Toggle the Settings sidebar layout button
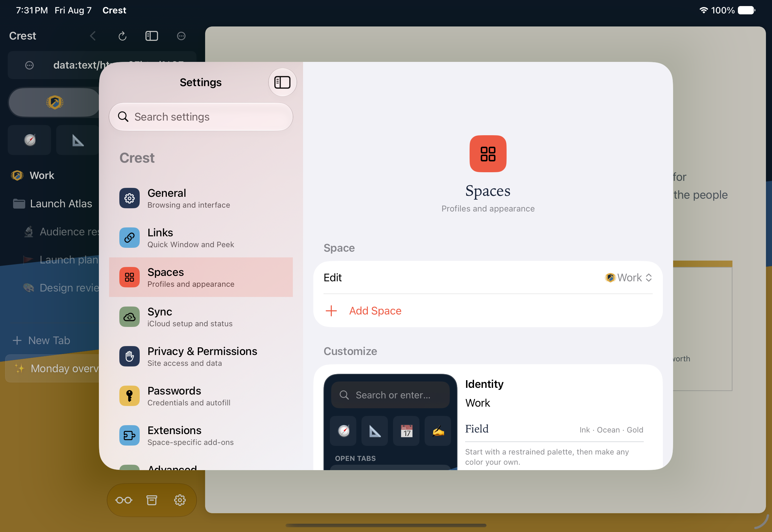 click(x=282, y=82)
